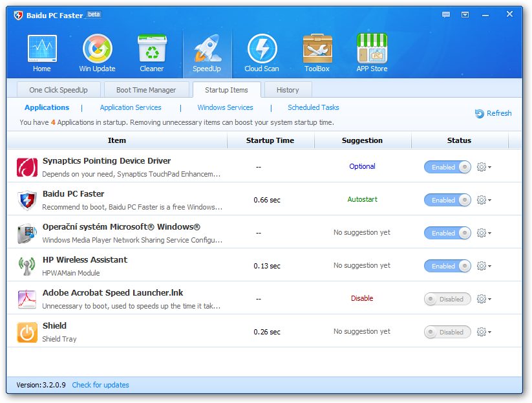Enable Adobe Acrobat Speed Launcher startup
Screen dimensions: 532x403
click(x=447, y=299)
